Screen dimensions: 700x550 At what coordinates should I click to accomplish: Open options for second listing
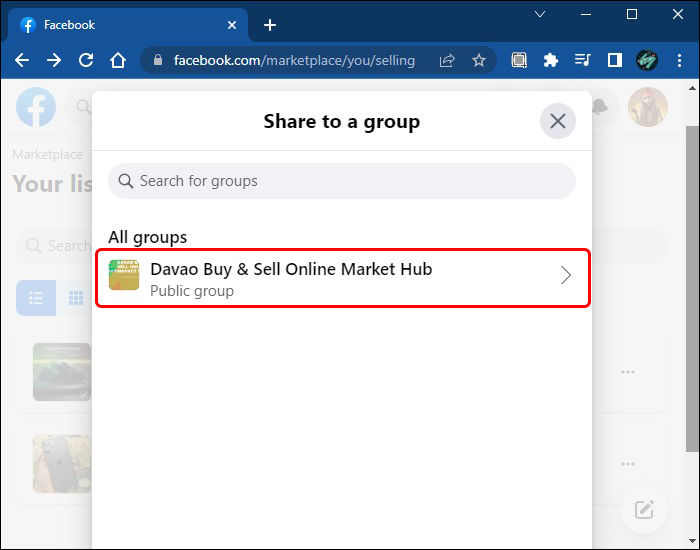628,464
